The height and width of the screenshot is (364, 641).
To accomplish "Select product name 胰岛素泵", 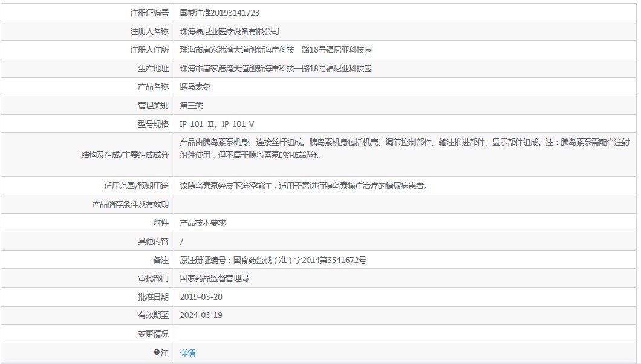I will tap(195, 86).
